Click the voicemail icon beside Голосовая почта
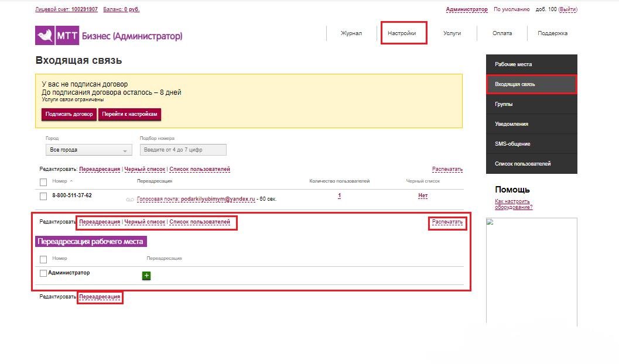 (130, 200)
